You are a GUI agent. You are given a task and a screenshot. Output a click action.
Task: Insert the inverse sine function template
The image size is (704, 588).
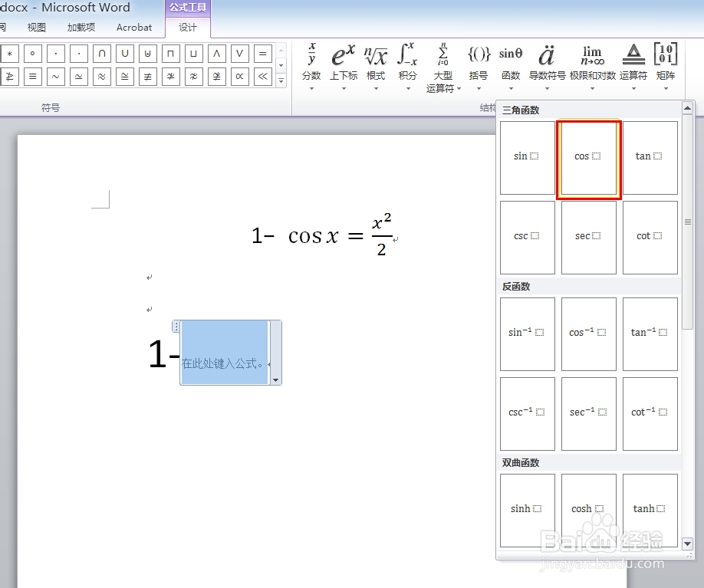[x=528, y=334]
